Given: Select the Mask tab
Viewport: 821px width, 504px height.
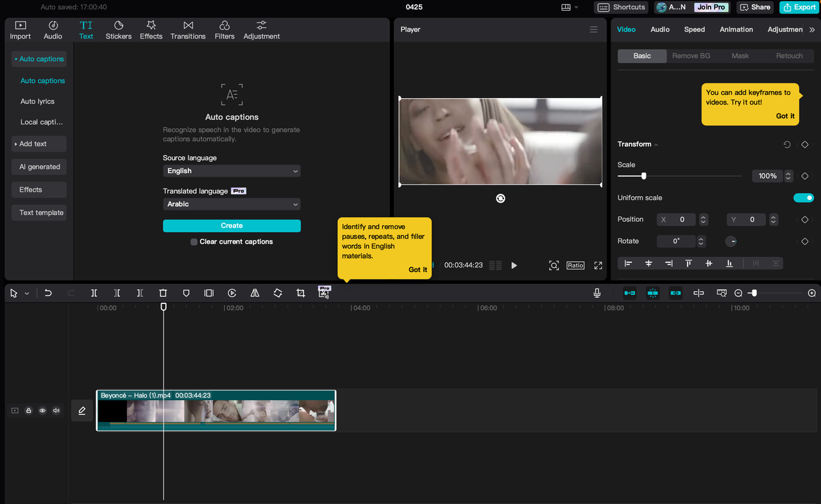Looking at the screenshot, I should pyautogui.click(x=740, y=56).
